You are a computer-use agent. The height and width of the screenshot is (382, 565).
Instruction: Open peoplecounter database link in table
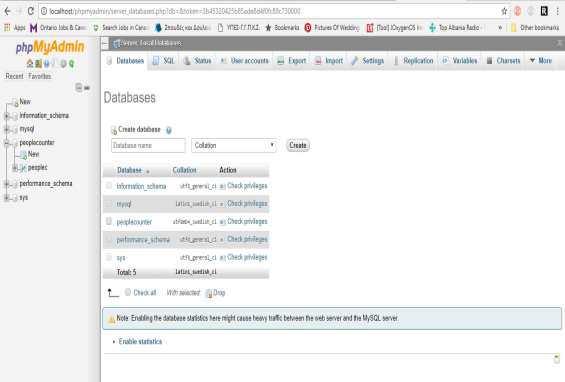pos(134,222)
